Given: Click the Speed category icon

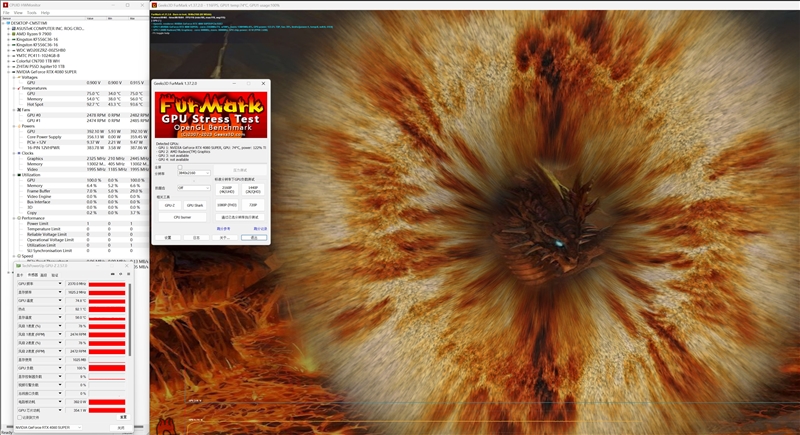Looking at the screenshot, I should [19, 256].
